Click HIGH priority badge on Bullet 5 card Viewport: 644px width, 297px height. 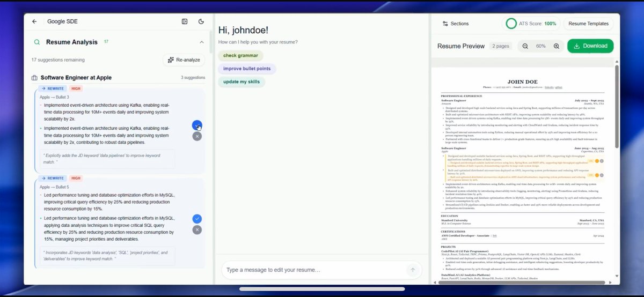click(x=76, y=178)
